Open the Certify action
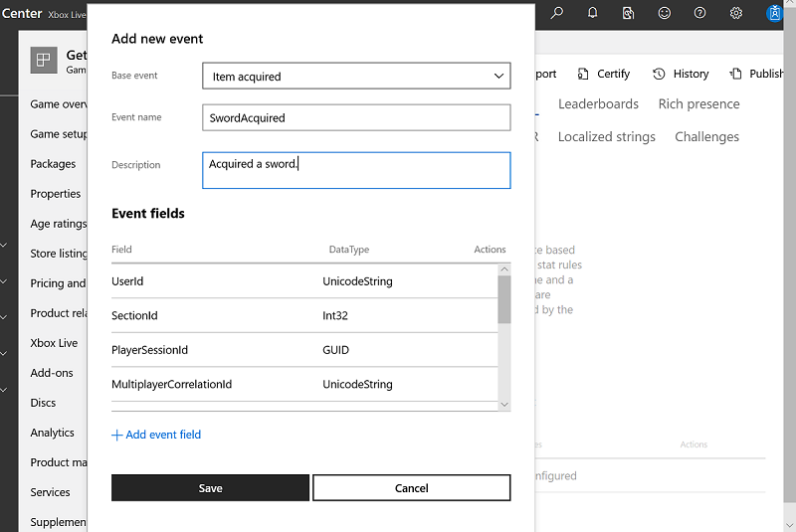The width and height of the screenshot is (796, 532). point(604,74)
